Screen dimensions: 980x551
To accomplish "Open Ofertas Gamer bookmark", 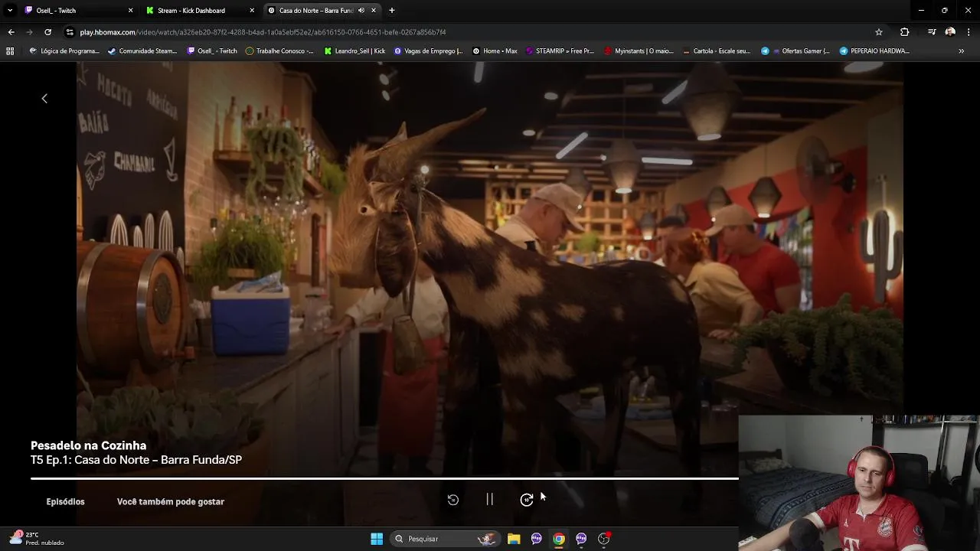I will (x=795, y=51).
